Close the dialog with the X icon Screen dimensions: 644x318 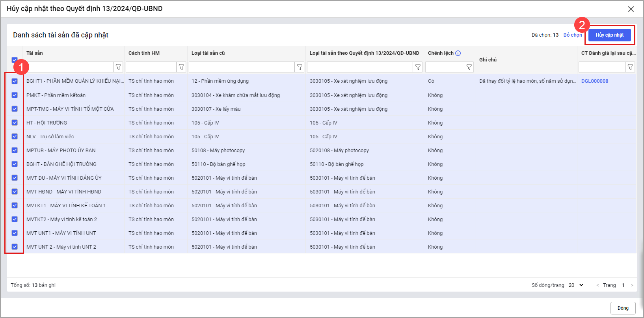(x=631, y=9)
